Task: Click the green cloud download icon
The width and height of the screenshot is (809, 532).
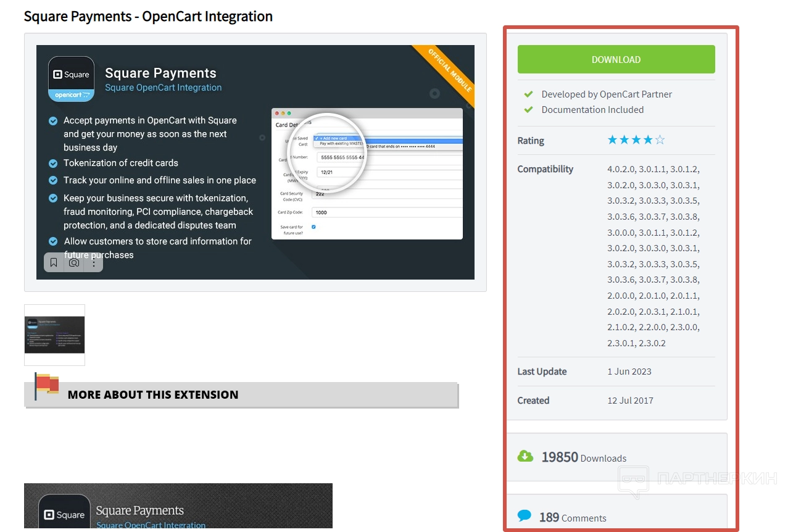Action: tap(525, 456)
